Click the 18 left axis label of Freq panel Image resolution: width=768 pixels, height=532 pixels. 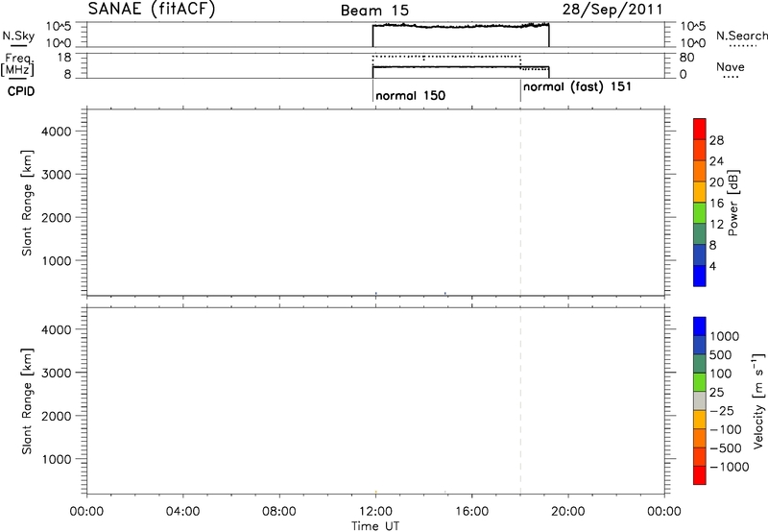coord(64,58)
